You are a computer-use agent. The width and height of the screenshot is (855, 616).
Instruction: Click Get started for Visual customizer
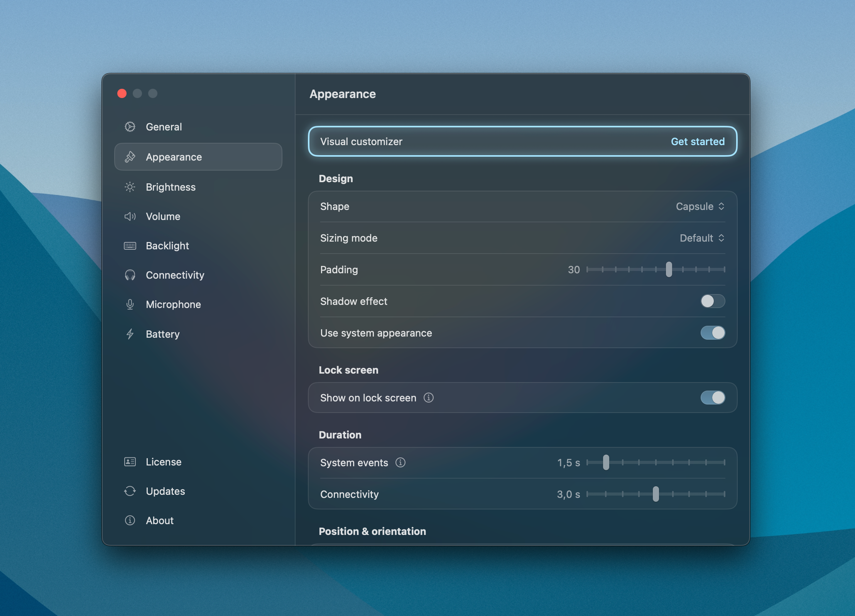[x=698, y=142]
